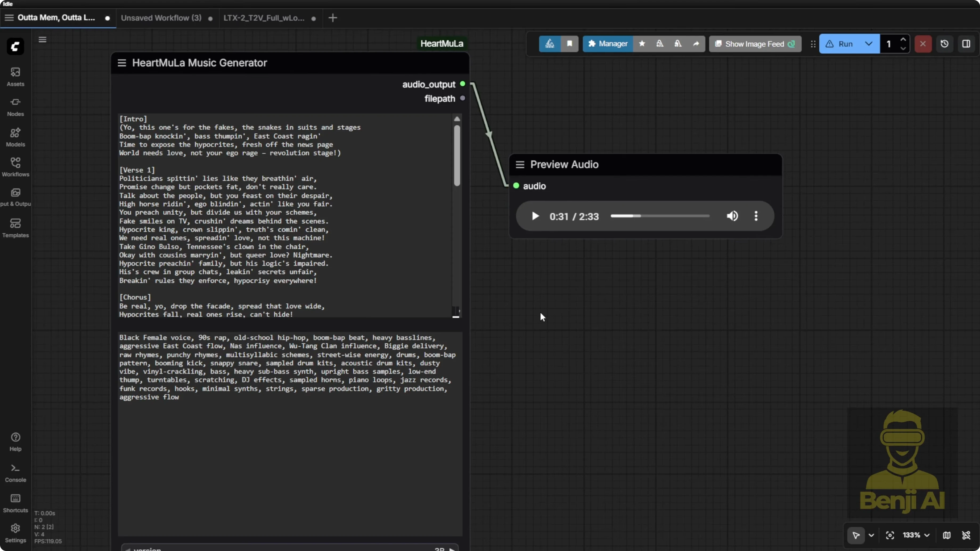The image size is (980, 551).
Task: Expand the Run button dropdown arrow
Action: pyautogui.click(x=868, y=44)
